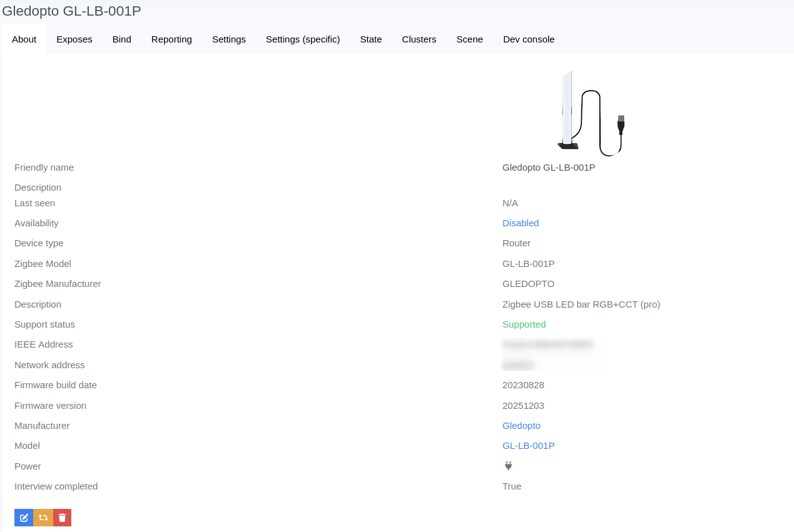
Task: Click the 'Network address' label
Action: [49, 365]
